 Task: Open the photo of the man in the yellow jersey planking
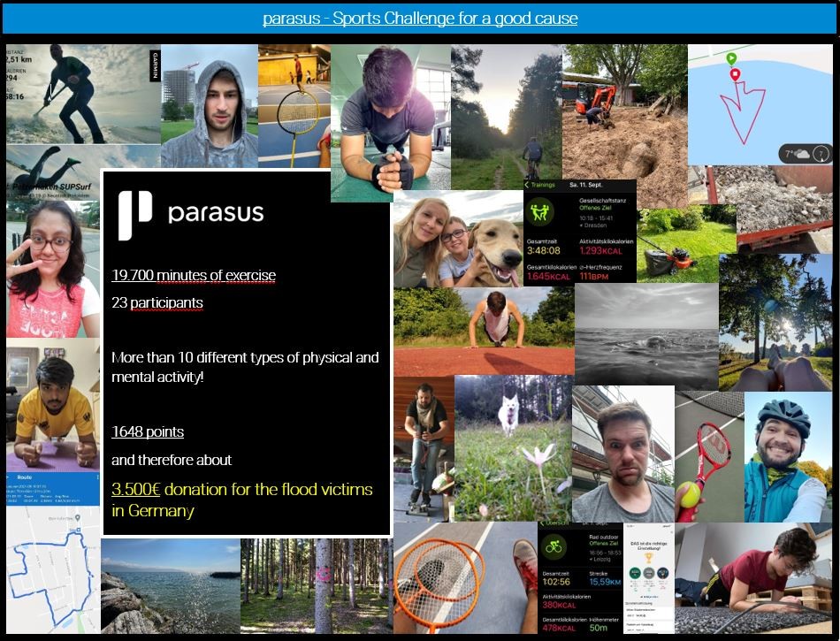(x=53, y=405)
